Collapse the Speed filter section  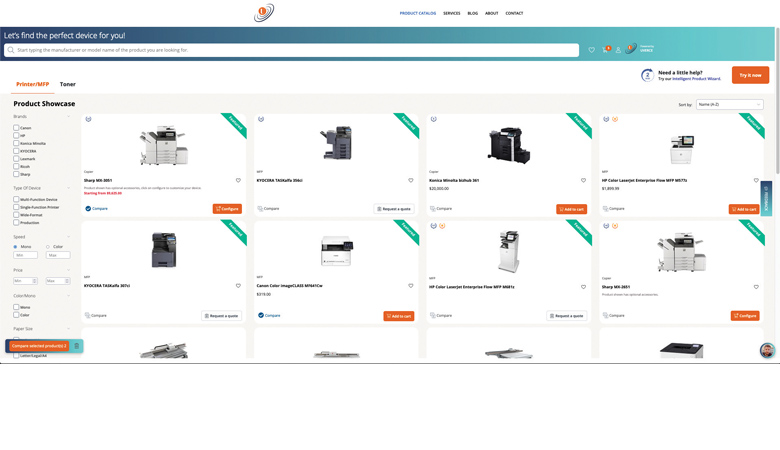[68, 237]
